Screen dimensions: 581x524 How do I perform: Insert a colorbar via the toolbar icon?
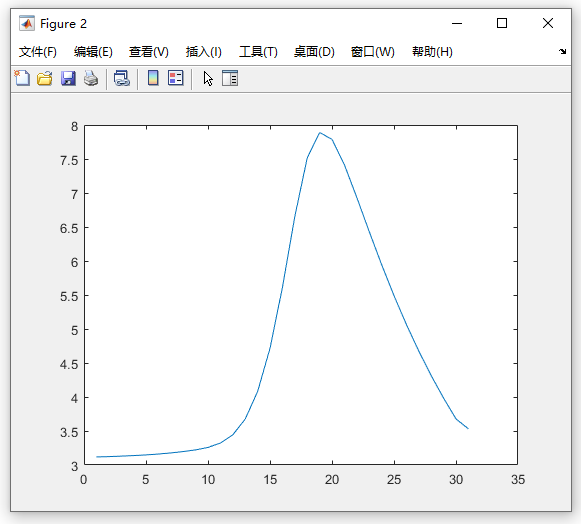pos(153,78)
